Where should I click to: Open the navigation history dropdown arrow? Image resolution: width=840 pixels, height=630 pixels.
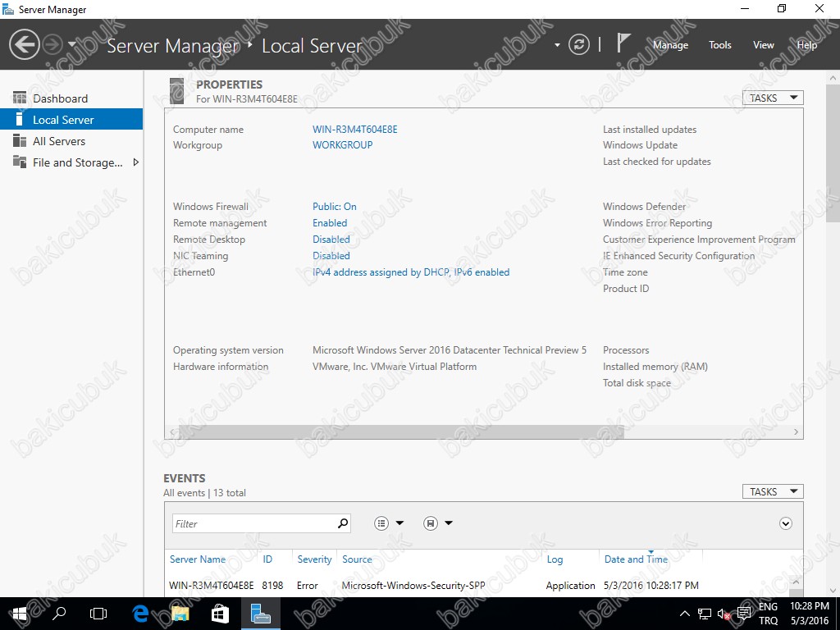click(x=72, y=44)
